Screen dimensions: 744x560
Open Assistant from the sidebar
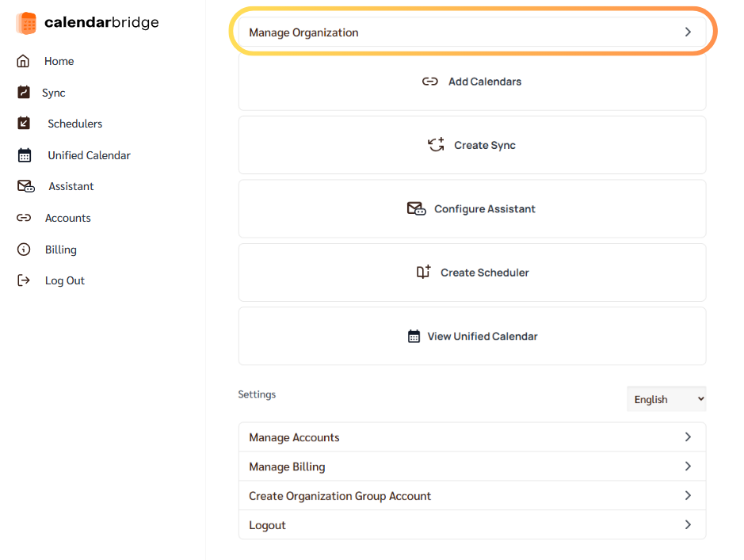tap(71, 186)
